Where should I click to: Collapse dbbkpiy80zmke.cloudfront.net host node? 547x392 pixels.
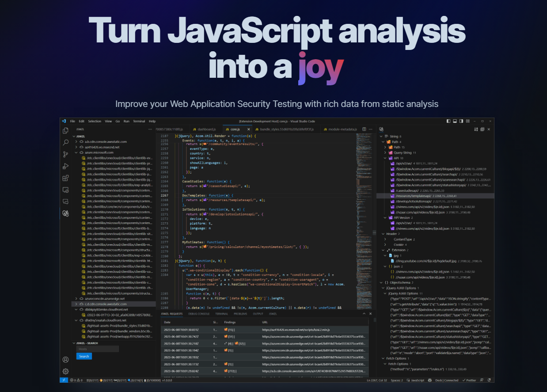coord(76,309)
